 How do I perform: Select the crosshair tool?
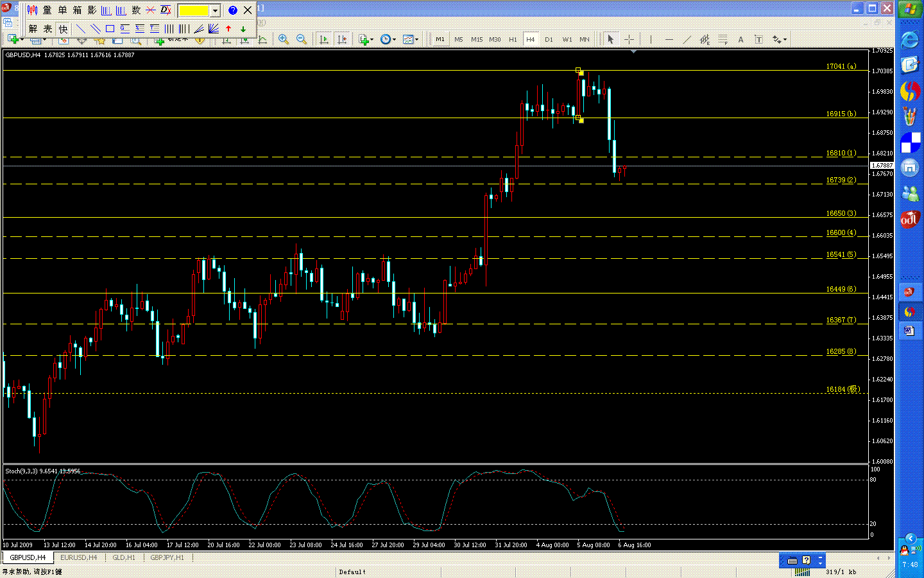[629, 39]
